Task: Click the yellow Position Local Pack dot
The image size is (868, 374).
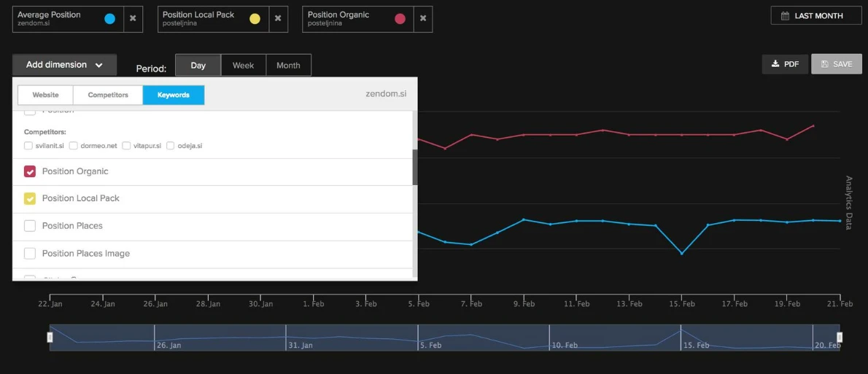Action: tap(255, 19)
